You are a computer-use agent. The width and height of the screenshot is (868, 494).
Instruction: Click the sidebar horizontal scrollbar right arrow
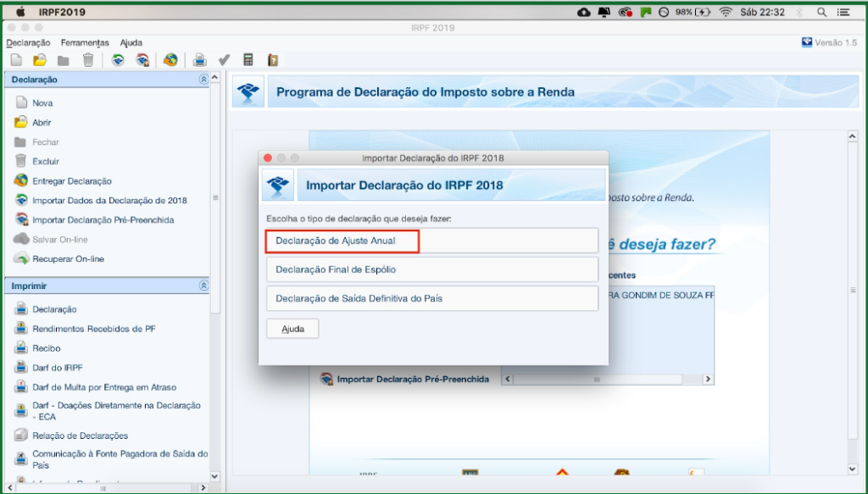(x=203, y=488)
